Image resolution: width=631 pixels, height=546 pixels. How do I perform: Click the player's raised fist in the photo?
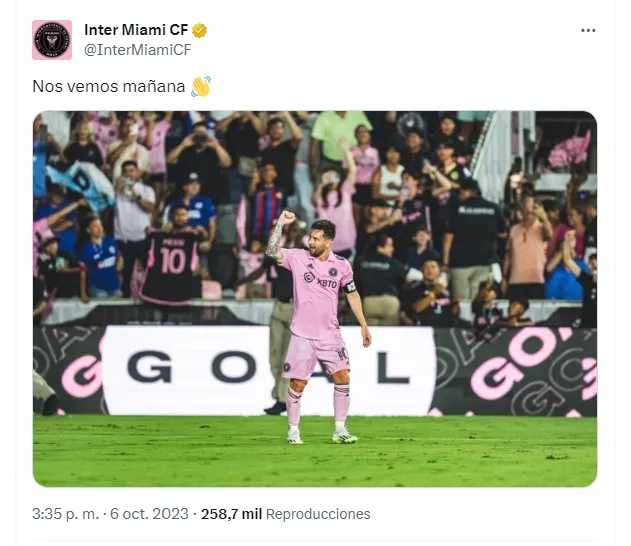click(x=287, y=217)
